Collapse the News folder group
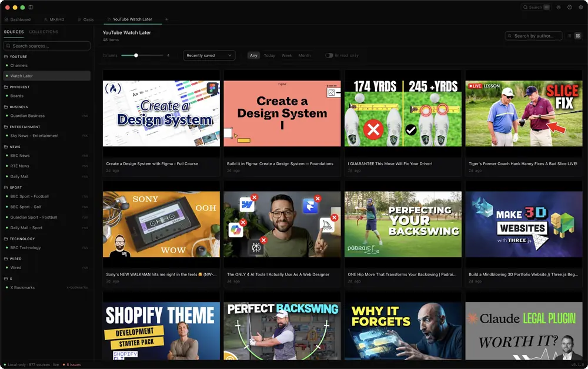Image resolution: width=588 pixels, height=369 pixels. [12, 147]
